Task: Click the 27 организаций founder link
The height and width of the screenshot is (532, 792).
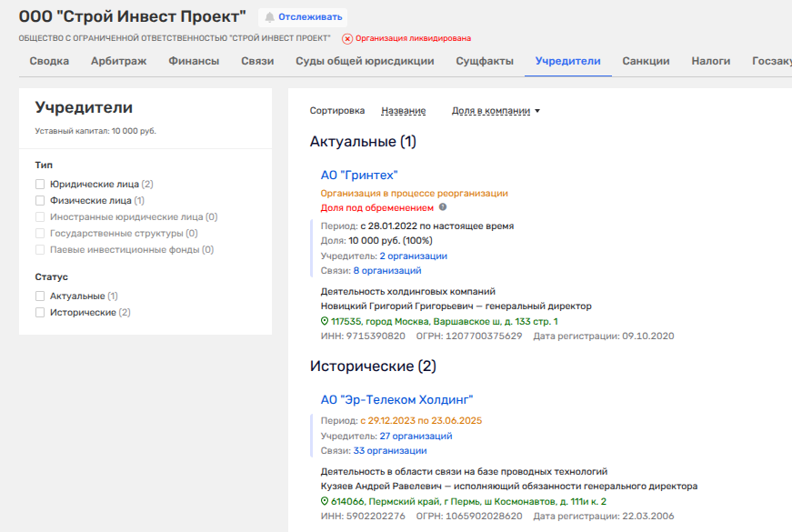Action: [416, 436]
